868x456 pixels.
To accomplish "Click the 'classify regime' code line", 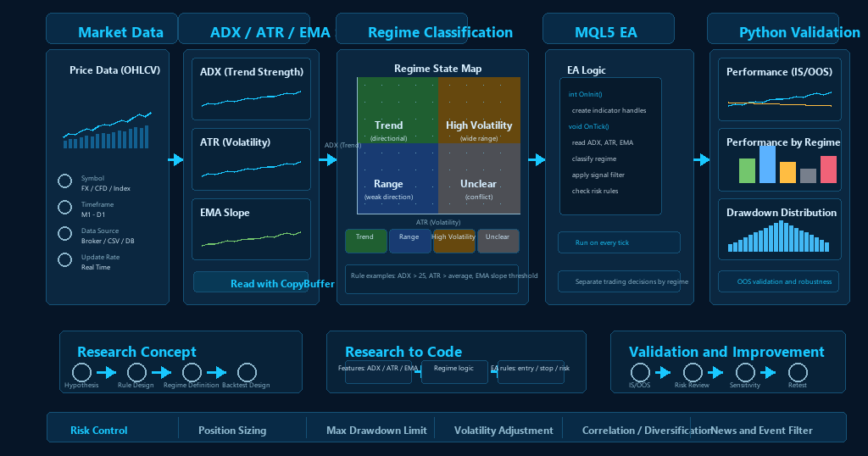I will 594,158.
